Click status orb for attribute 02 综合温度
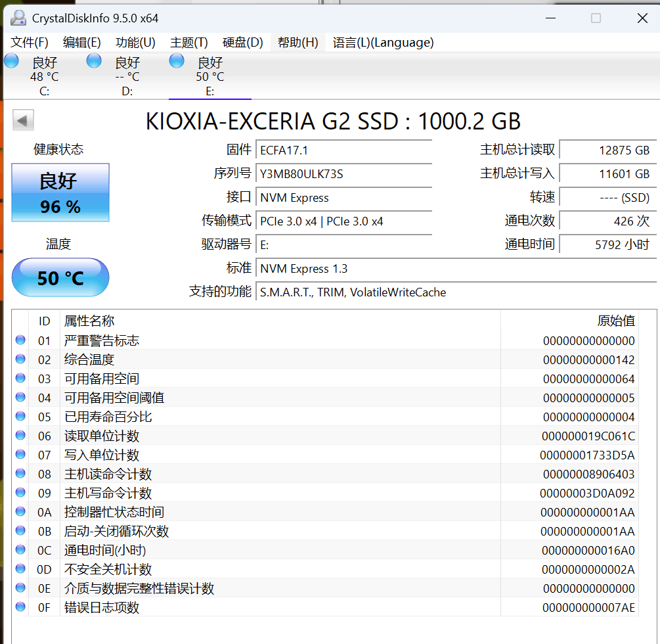This screenshot has width=660, height=644. [x=20, y=359]
